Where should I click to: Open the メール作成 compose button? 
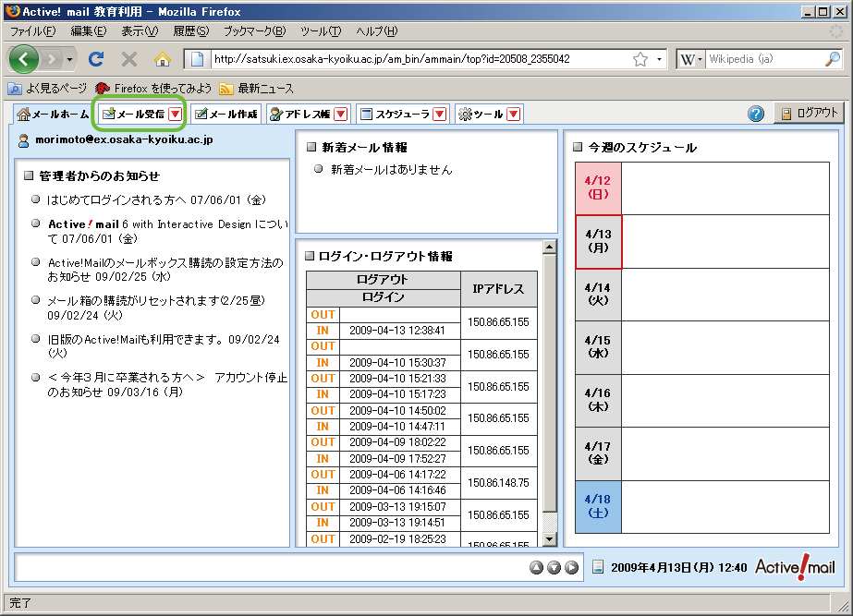coord(226,115)
